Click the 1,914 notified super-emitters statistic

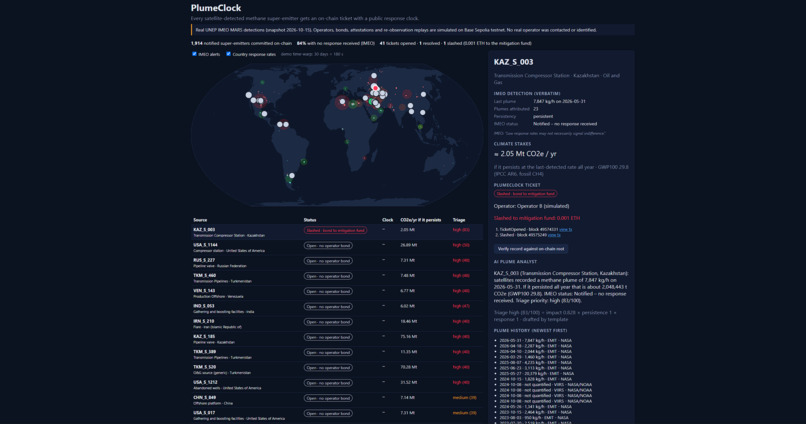(x=241, y=44)
